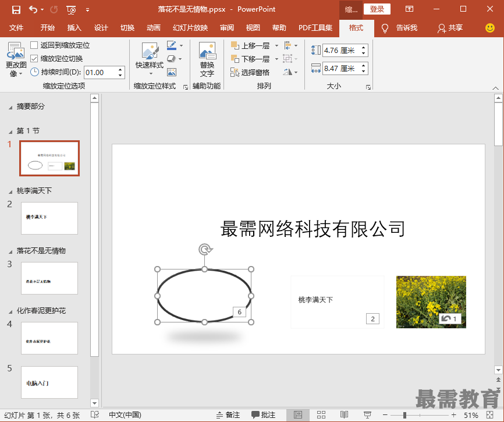Click the 共享 share button
This screenshot has width=504, height=422.
point(450,28)
